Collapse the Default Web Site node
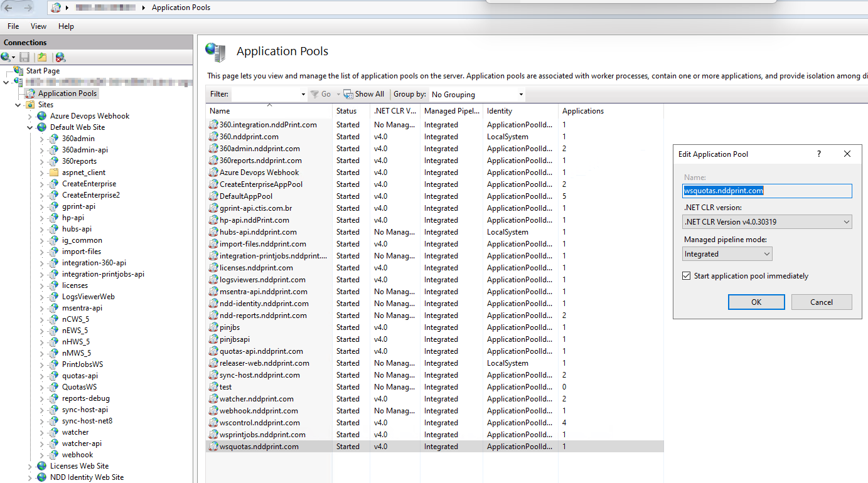Screen dimensions: 868x483 pos(30,127)
